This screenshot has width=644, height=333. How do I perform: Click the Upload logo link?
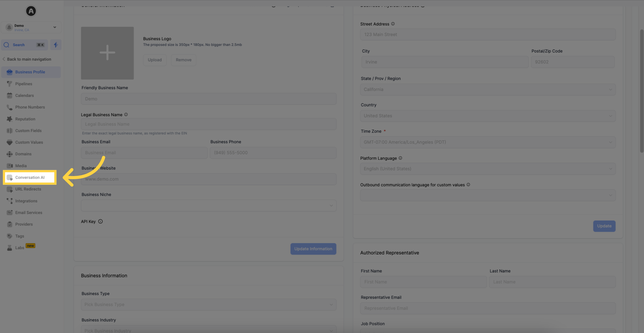(155, 60)
